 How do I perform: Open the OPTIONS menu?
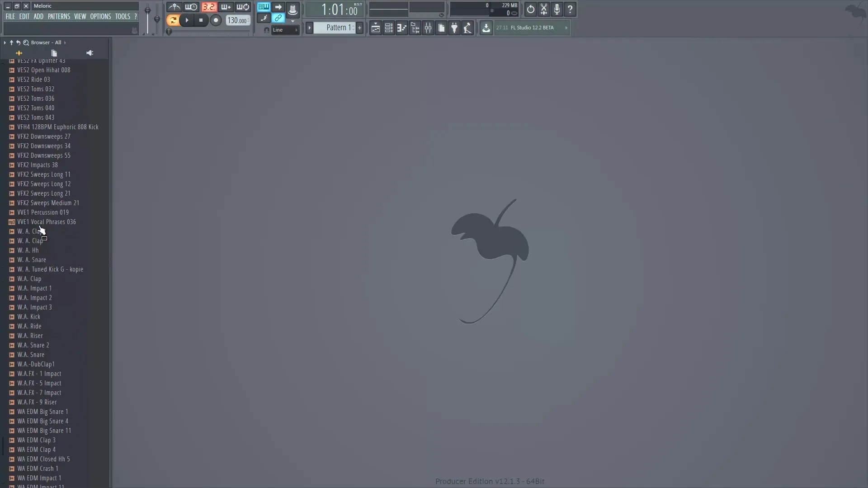(100, 16)
